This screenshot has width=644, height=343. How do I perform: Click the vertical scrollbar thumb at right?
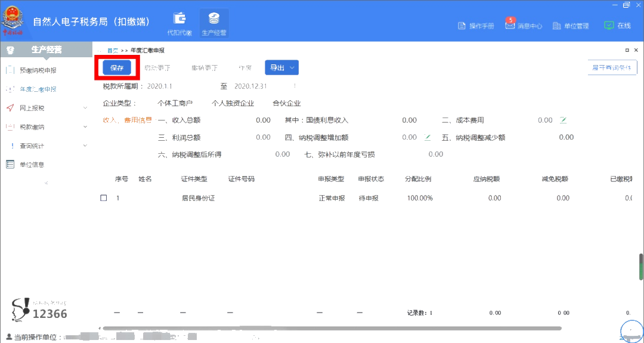[x=640, y=267]
